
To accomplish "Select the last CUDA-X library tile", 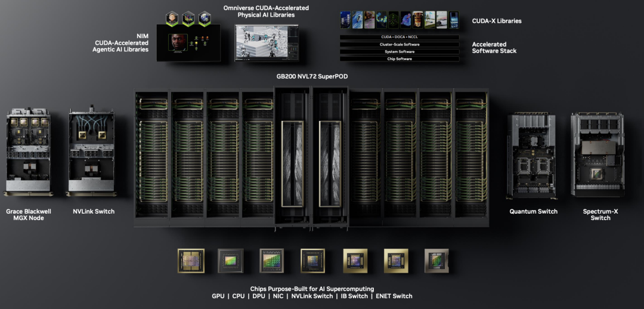I will point(454,20).
